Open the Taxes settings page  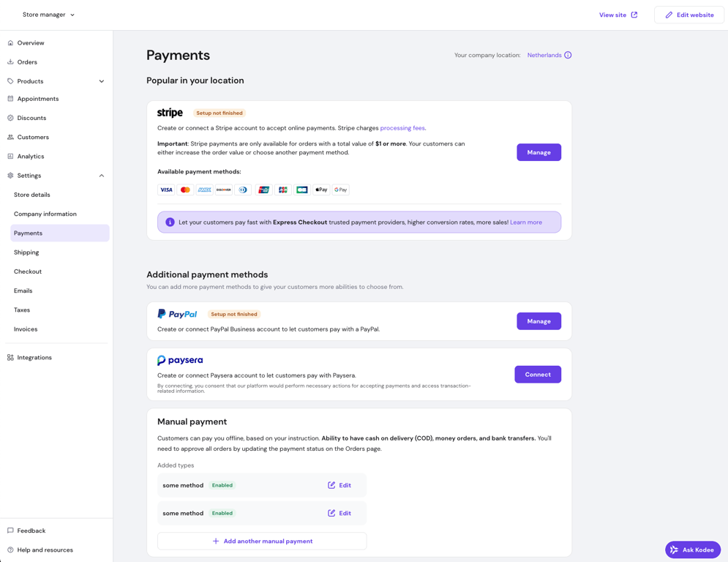(21, 310)
